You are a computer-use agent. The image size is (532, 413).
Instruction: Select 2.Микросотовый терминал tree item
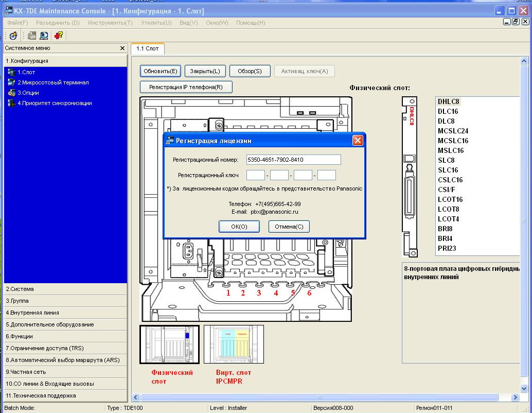pyautogui.click(x=54, y=82)
